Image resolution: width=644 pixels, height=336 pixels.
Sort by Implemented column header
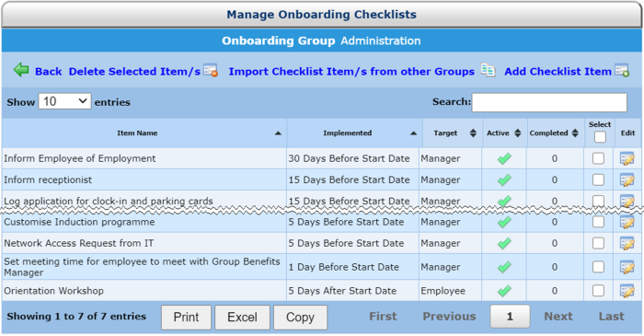(355, 133)
